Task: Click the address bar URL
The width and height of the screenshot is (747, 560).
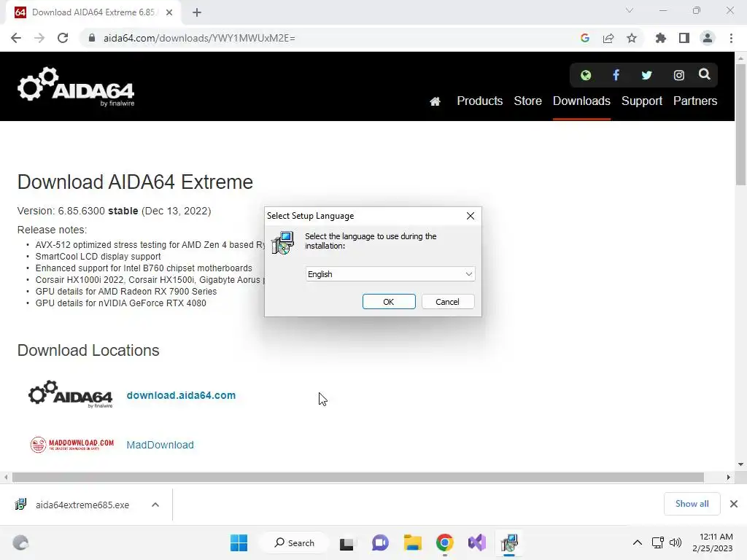Action: pyautogui.click(x=199, y=38)
